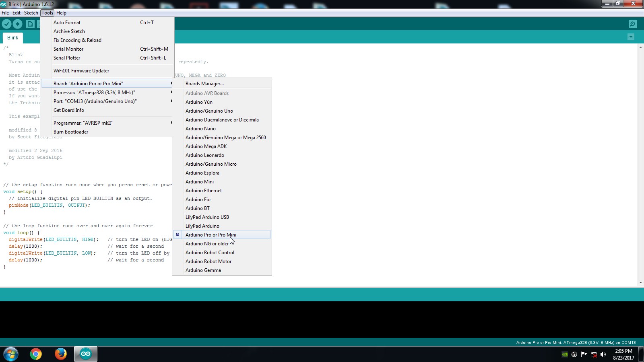Viewport: 644px width, 362px height.
Task: Select Arduino BT board
Action: click(x=222, y=208)
